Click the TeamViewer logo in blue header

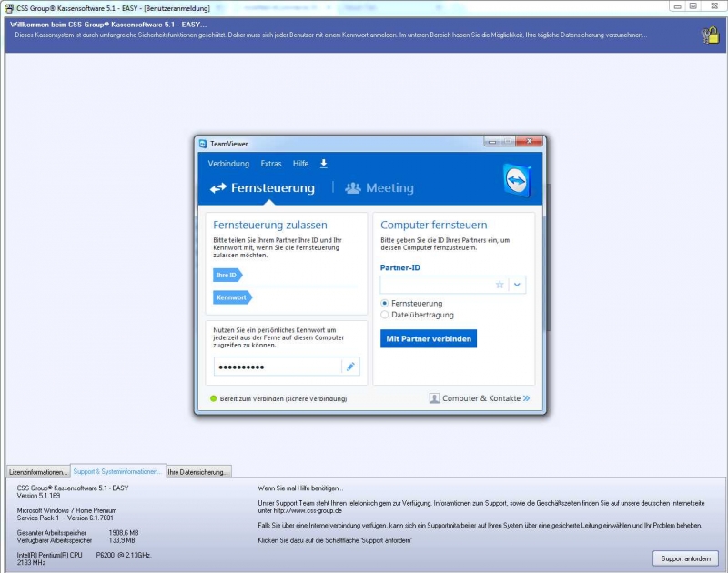517,180
